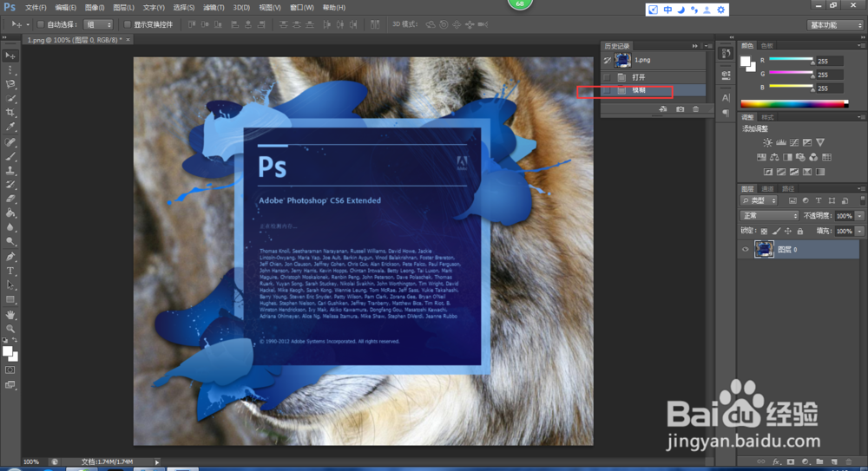Select the Eraser tool

[x=10, y=199]
